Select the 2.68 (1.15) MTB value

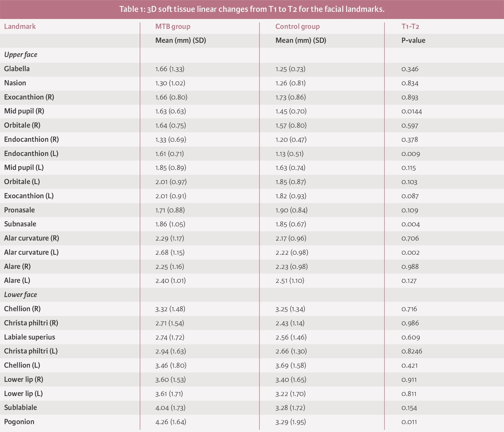point(170,252)
